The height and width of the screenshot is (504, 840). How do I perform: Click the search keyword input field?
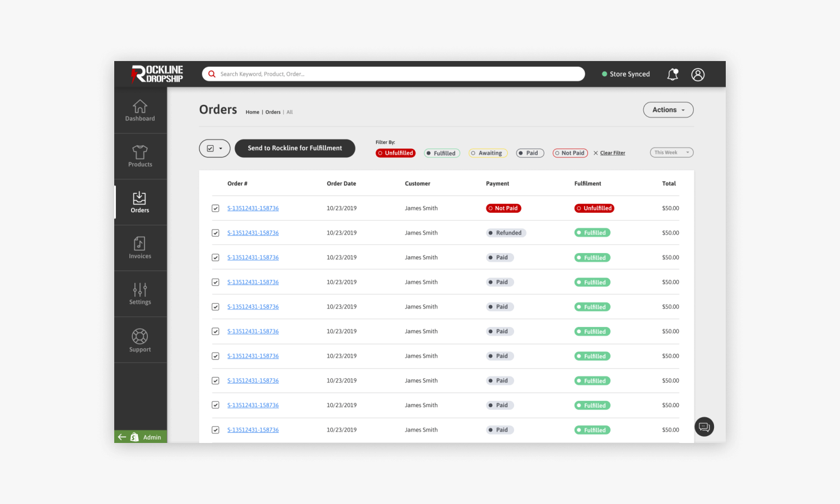(393, 74)
